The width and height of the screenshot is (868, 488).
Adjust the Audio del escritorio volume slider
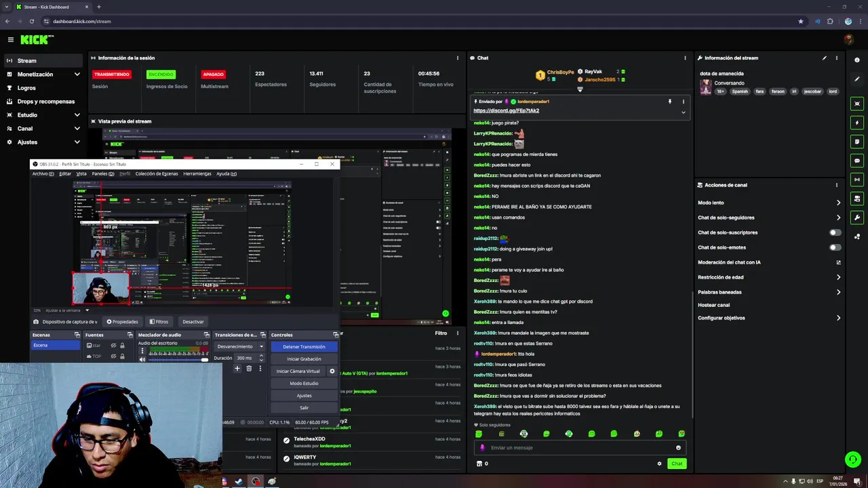[178, 359]
